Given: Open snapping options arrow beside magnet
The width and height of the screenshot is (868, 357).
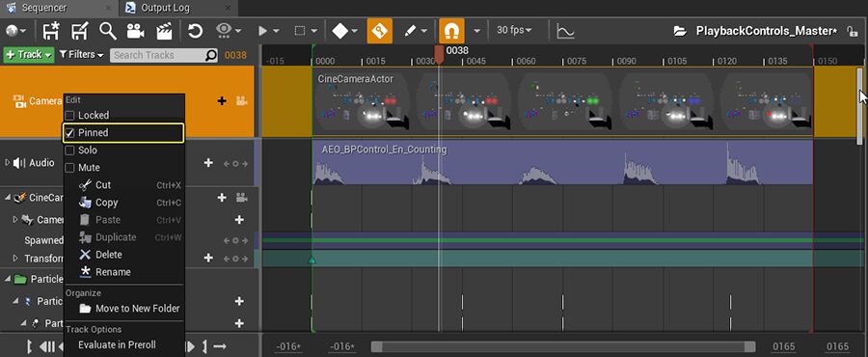Looking at the screenshot, I should [x=476, y=31].
